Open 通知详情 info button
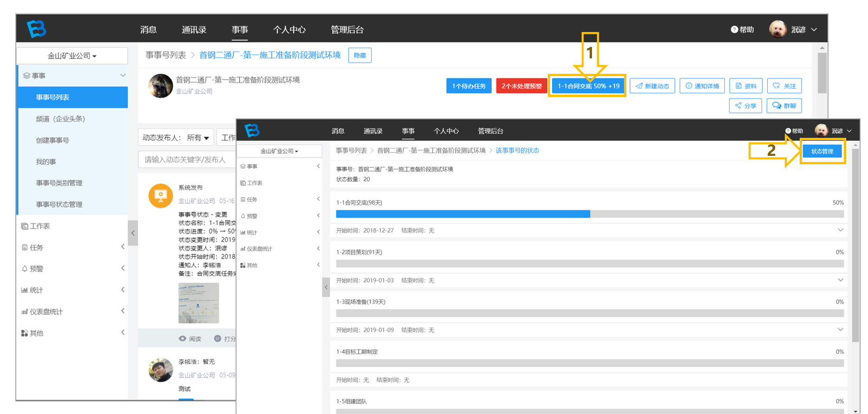 coord(702,86)
